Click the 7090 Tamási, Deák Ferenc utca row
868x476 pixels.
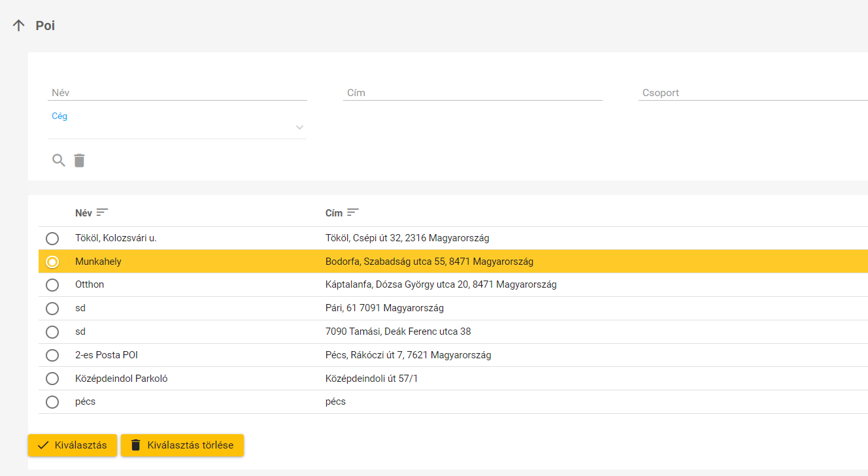click(397, 331)
